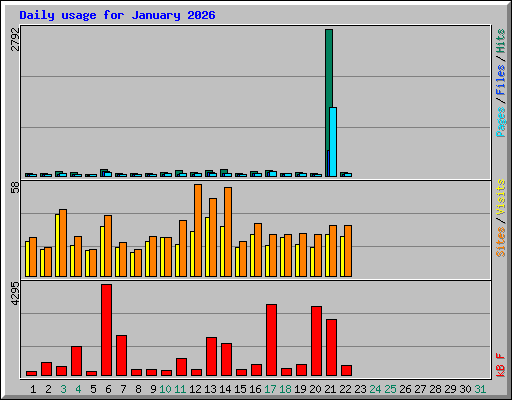Click day label 20 on the x-axis
The width and height of the screenshot is (512, 400).
click(x=315, y=389)
